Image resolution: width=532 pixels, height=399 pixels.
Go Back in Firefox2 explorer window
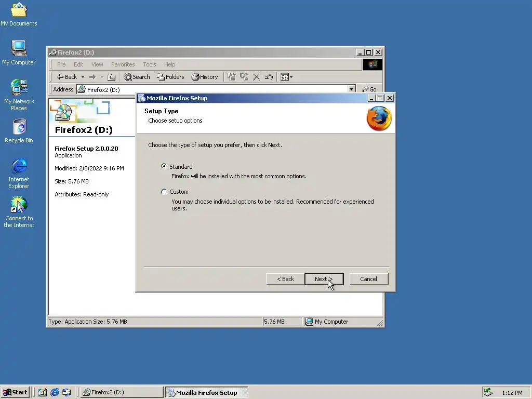pos(67,77)
